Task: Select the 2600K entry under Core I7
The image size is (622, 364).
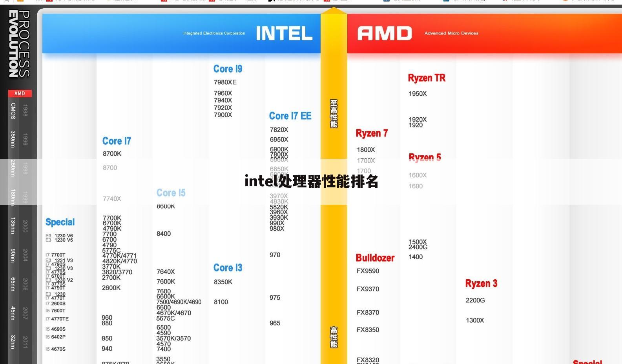Action: coord(111,288)
